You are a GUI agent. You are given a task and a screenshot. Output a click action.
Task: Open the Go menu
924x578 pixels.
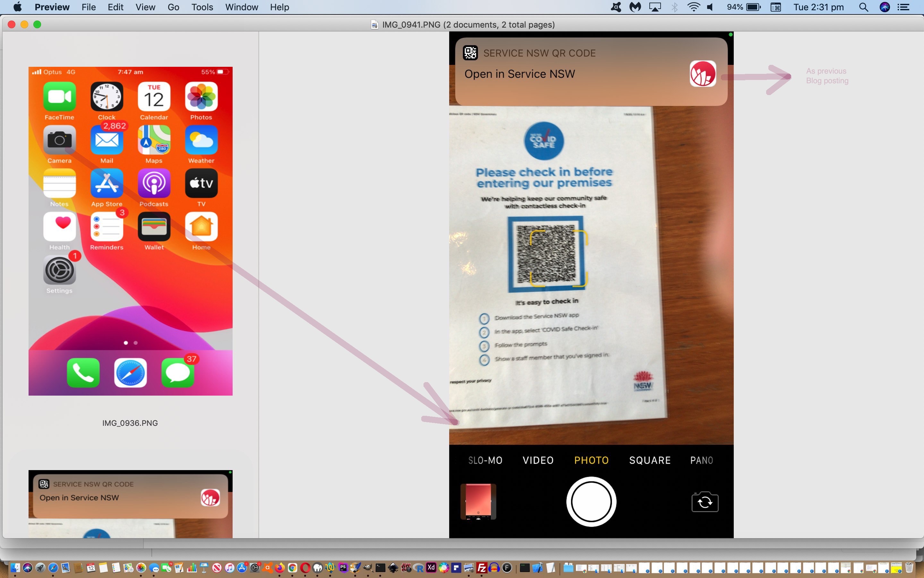coord(173,7)
